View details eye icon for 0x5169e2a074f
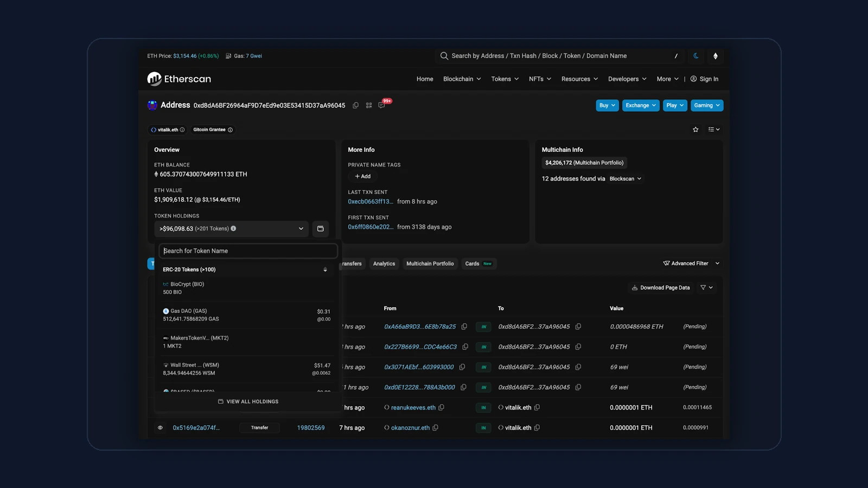 (x=160, y=428)
